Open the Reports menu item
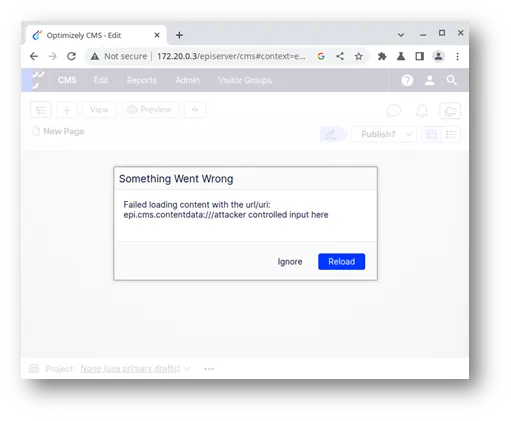The height and width of the screenshot is (421, 511). pyautogui.click(x=141, y=80)
